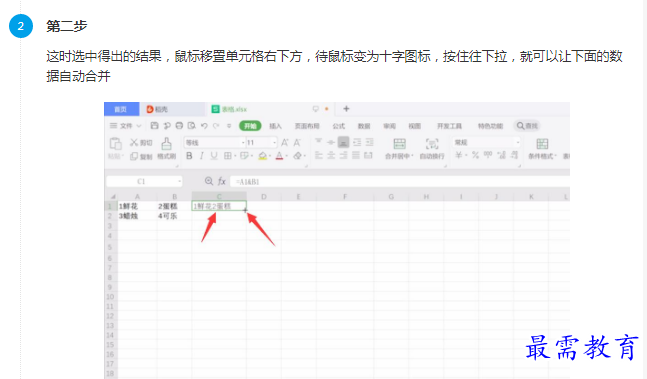Viewport: 647px width, 379px height.
Task: Click the Redo arrow
Action: 216,125
